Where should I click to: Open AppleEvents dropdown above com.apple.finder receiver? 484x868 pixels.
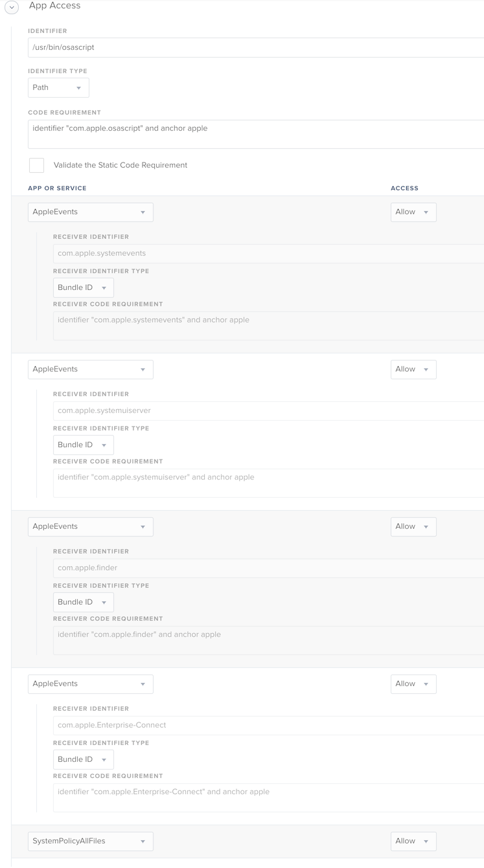(91, 527)
